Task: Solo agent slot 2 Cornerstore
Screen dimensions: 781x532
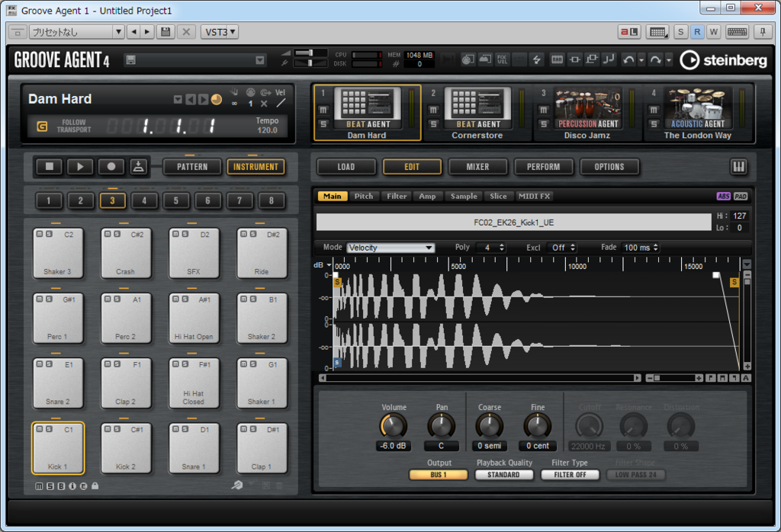Action: [x=433, y=124]
